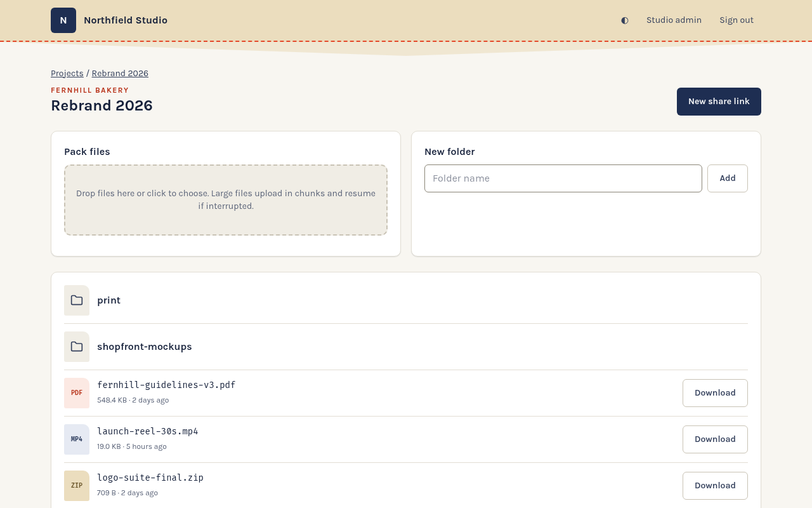Download fernhill-guidelines-v3.pdf
Viewport: 812px width, 508px height.
click(715, 393)
